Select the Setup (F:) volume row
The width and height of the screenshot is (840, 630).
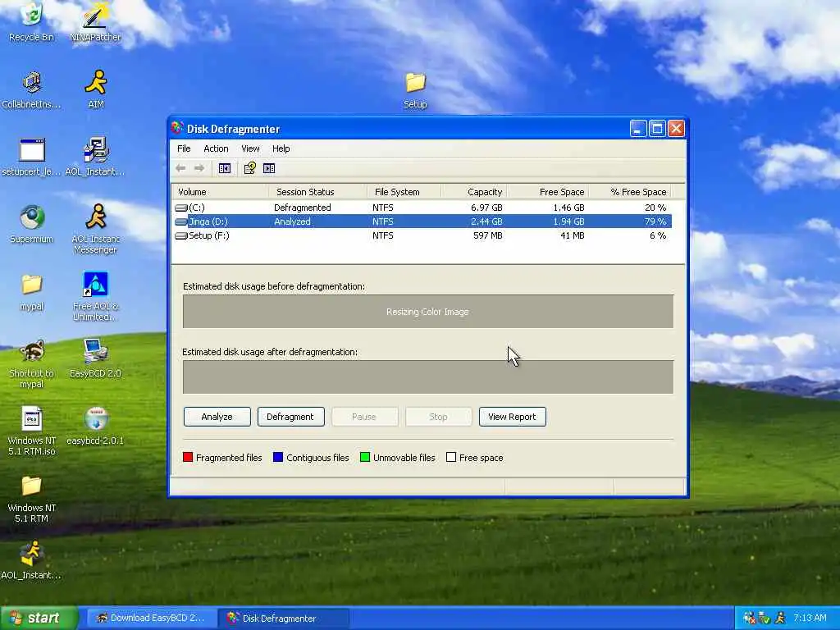422,235
